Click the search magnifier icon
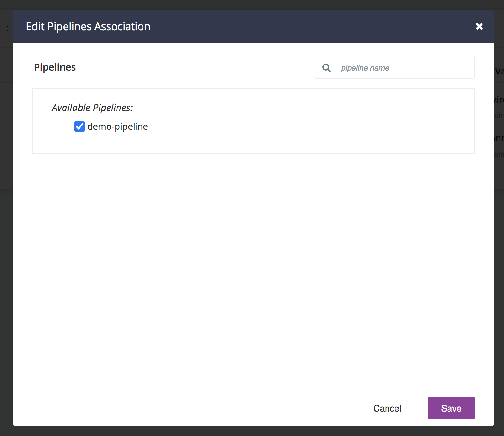The height and width of the screenshot is (436, 504). 326,68
